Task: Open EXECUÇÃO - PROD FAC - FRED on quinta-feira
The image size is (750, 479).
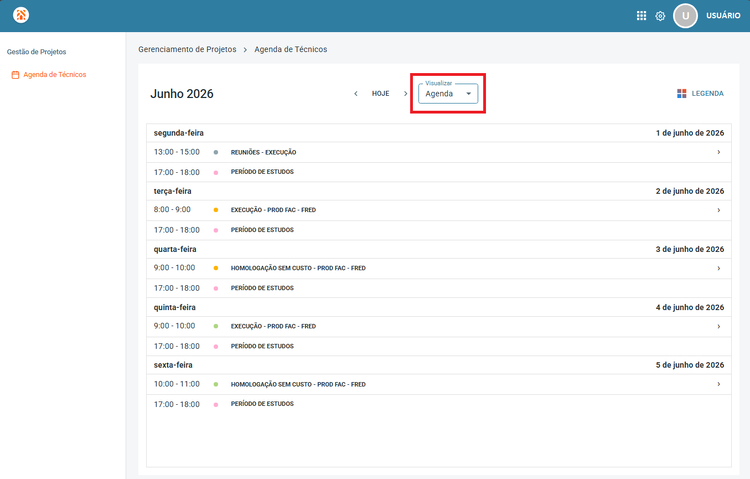Action: [273, 326]
